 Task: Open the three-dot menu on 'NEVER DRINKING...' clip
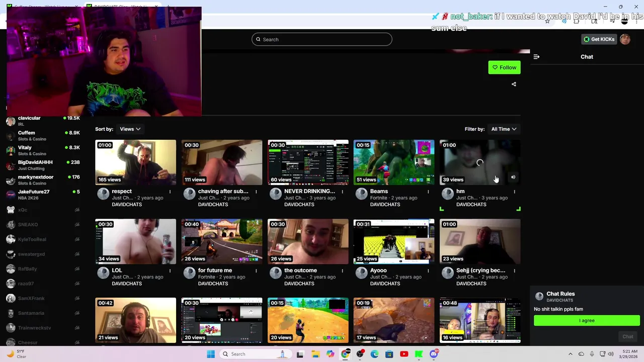point(342,192)
